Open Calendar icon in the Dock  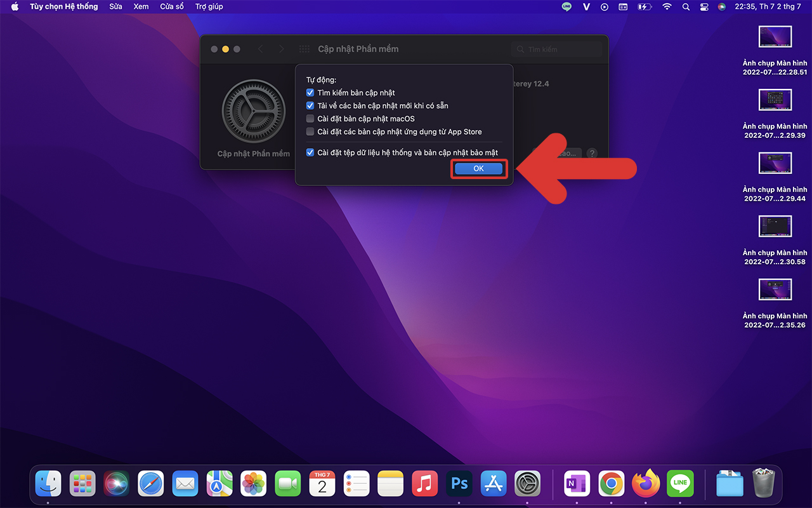tap(322, 483)
